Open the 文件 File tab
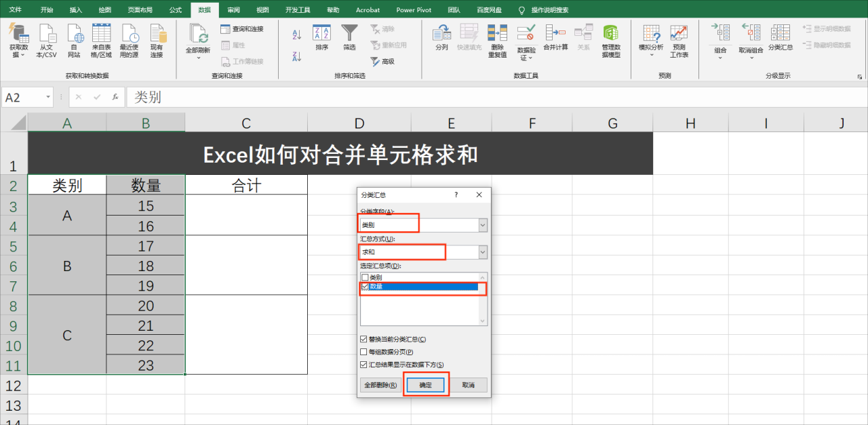868x425 pixels. pos(16,10)
